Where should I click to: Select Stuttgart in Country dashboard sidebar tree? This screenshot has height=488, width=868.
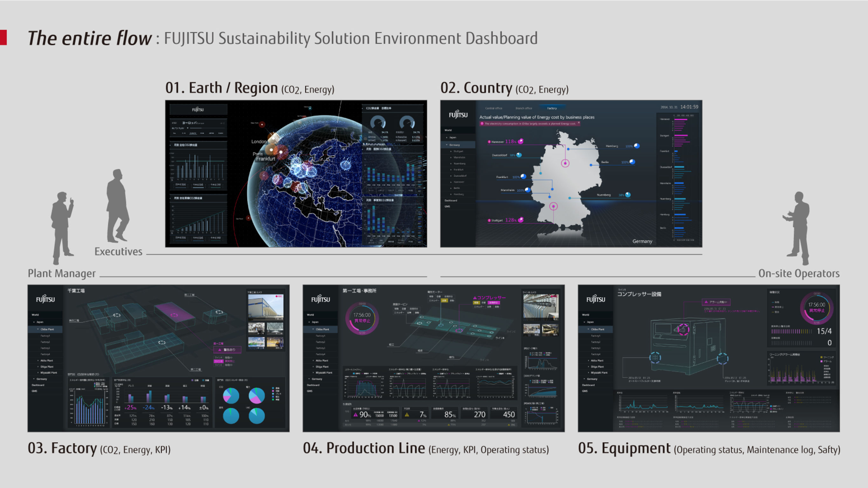click(x=458, y=151)
